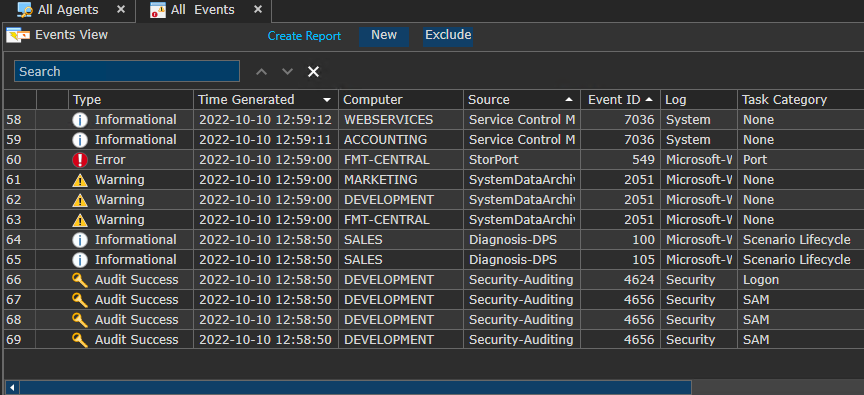
Task: Select the Audit Success key icon, row 66
Action: tap(80, 280)
